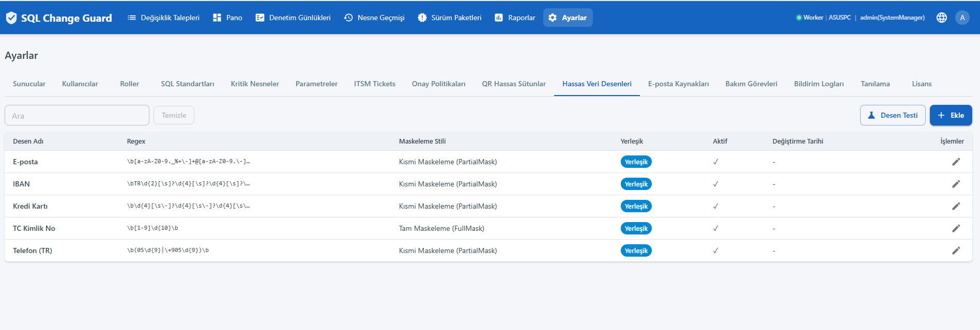
Task: Edit the TC Kimlik No pencil icon
Action: [956, 228]
